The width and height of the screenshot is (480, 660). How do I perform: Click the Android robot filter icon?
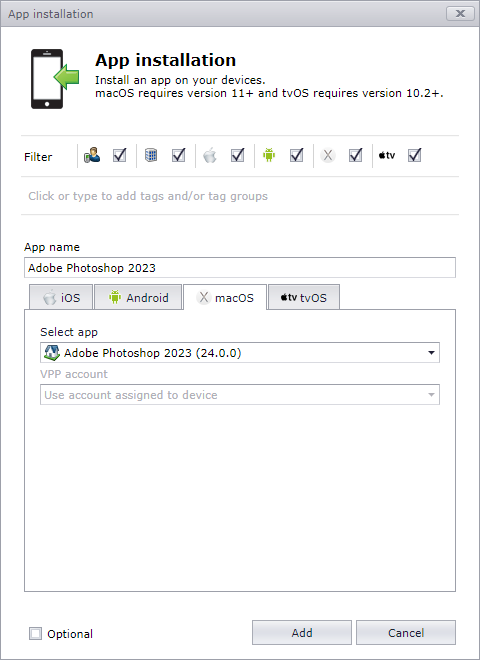pyautogui.click(x=269, y=155)
